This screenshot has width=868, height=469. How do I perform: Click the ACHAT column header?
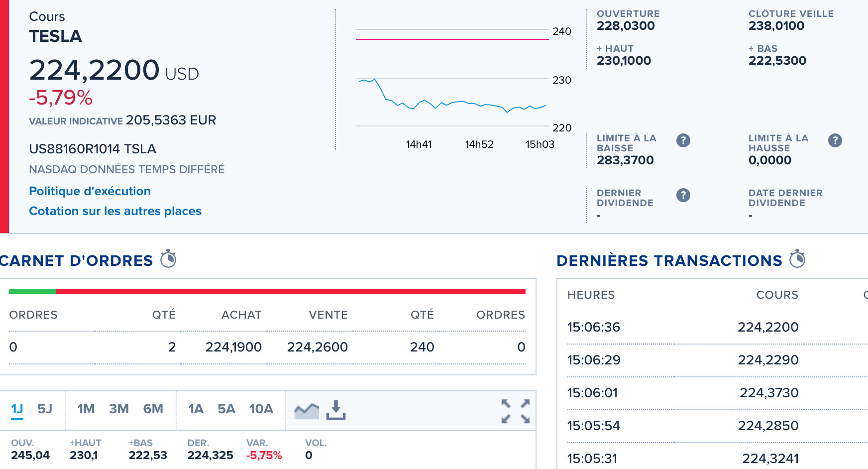[x=241, y=315]
